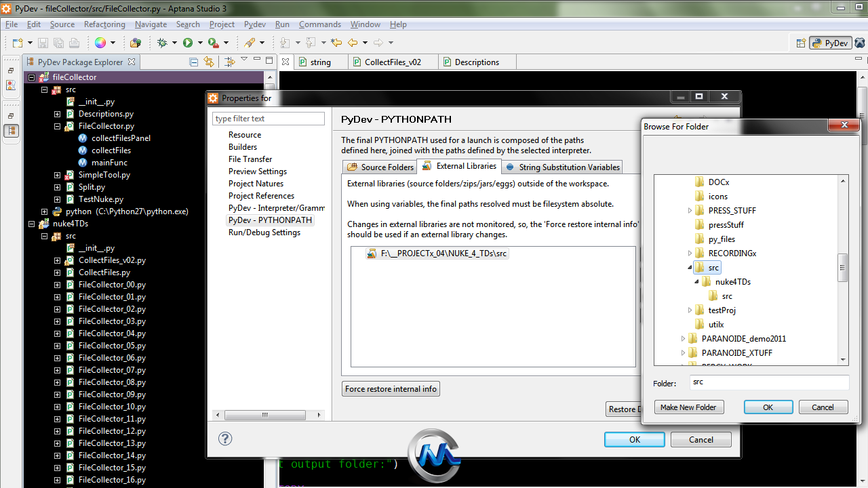The height and width of the screenshot is (488, 868).
Task: Toggle Link with Editor icon
Action: click(209, 62)
